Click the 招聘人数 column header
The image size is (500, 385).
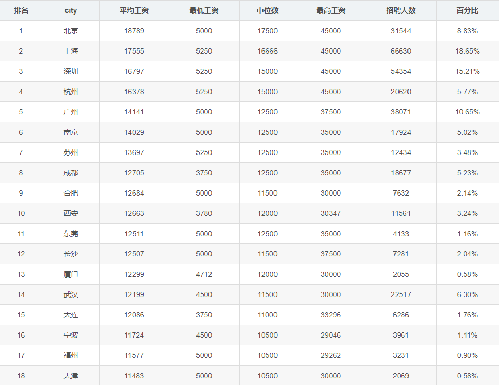click(x=401, y=11)
